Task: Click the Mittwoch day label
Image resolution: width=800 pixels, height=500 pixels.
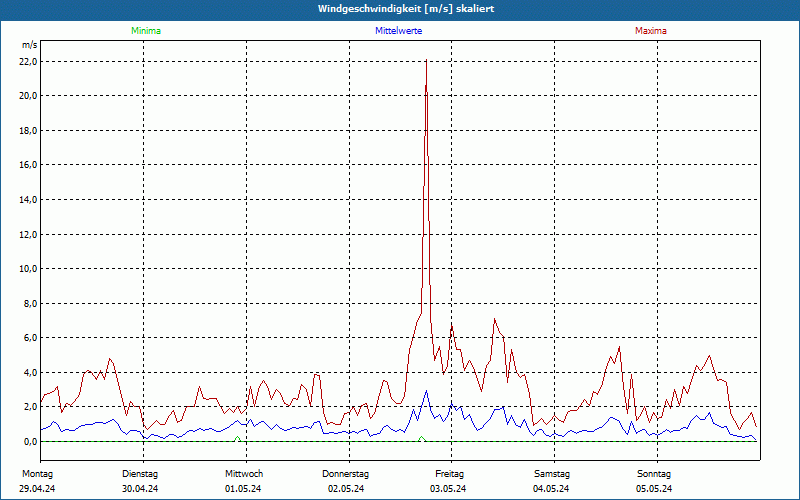Action: pyautogui.click(x=244, y=474)
